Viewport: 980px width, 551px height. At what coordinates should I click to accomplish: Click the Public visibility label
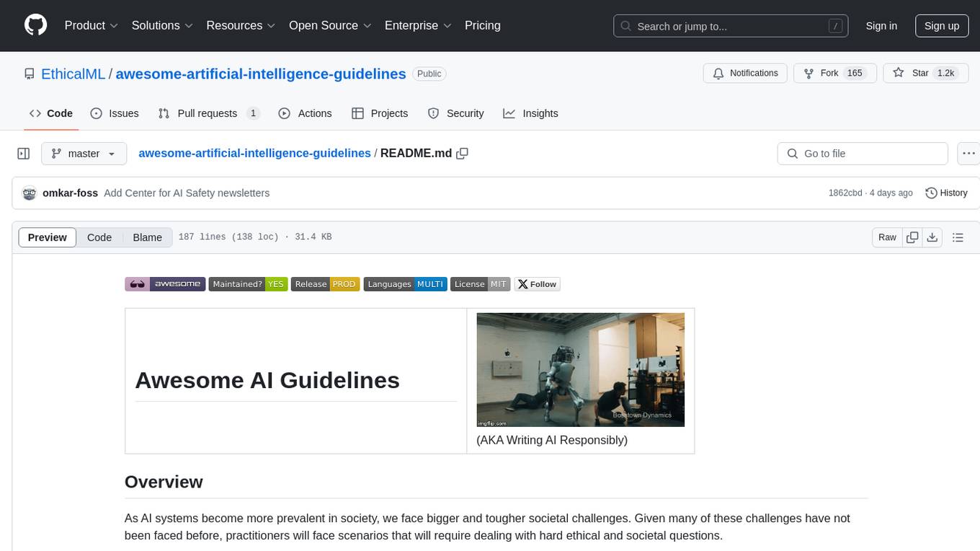(x=429, y=74)
